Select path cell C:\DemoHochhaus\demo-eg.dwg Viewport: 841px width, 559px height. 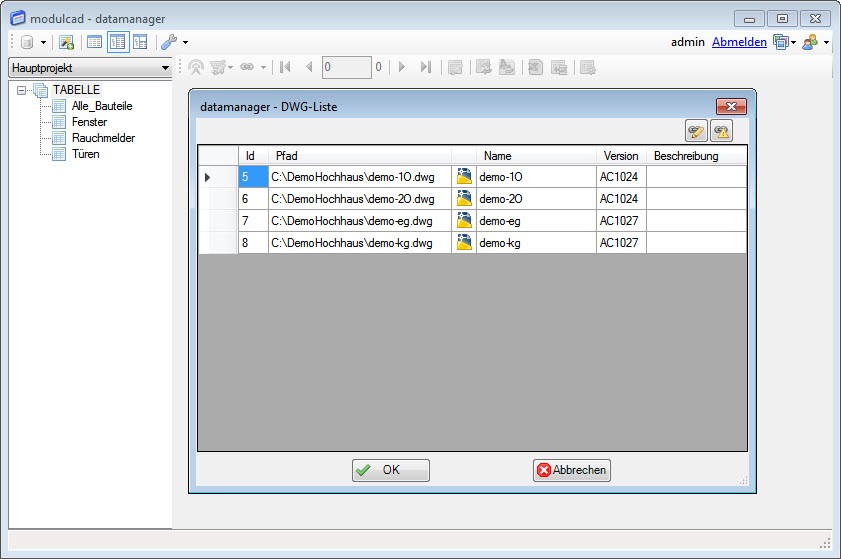[360, 220]
